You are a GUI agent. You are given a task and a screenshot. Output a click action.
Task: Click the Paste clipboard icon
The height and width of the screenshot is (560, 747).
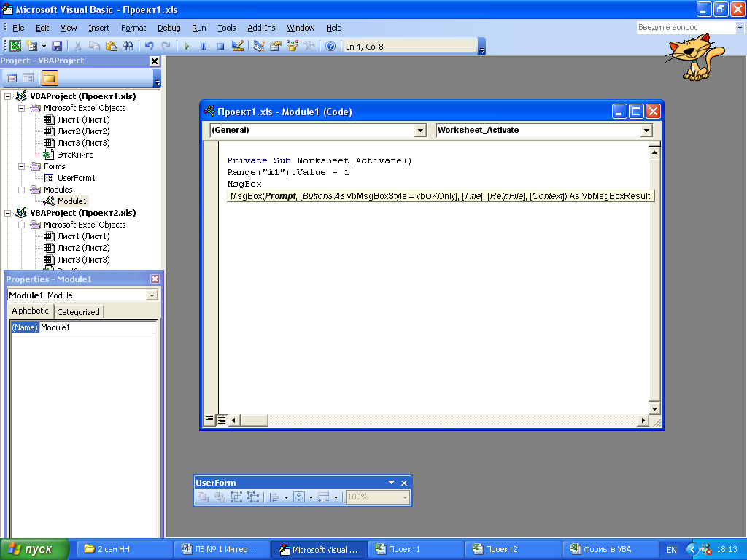tap(111, 46)
